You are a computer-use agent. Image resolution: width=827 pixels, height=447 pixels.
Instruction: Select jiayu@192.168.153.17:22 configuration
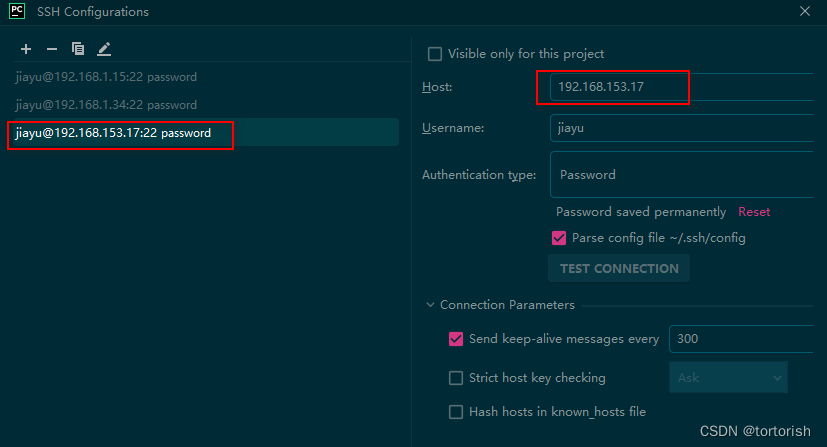coord(113,133)
